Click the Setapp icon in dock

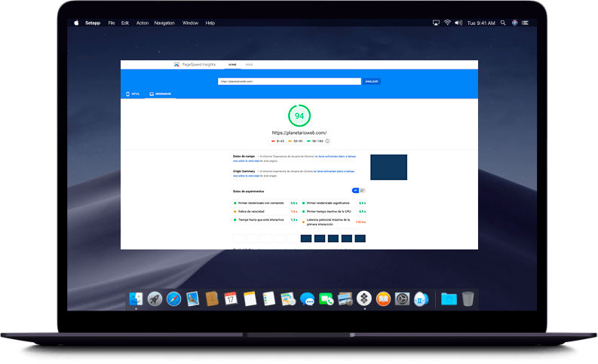363,298
